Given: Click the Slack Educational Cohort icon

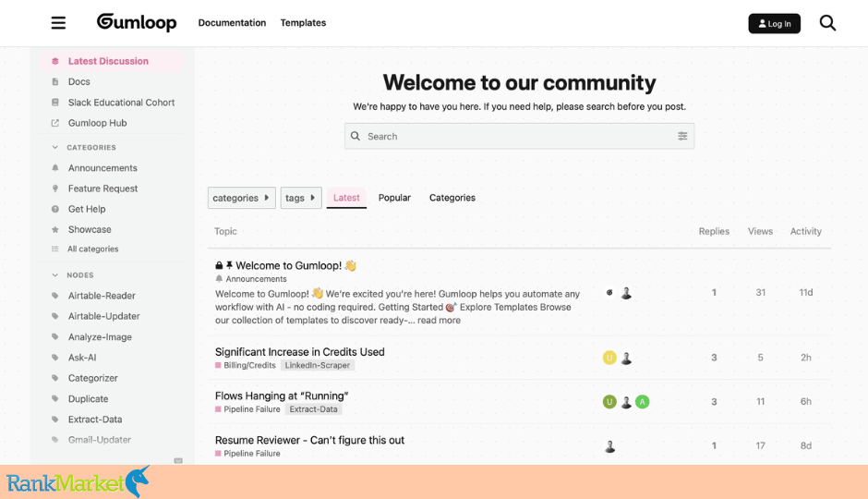Looking at the screenshot, I should 54,103.
